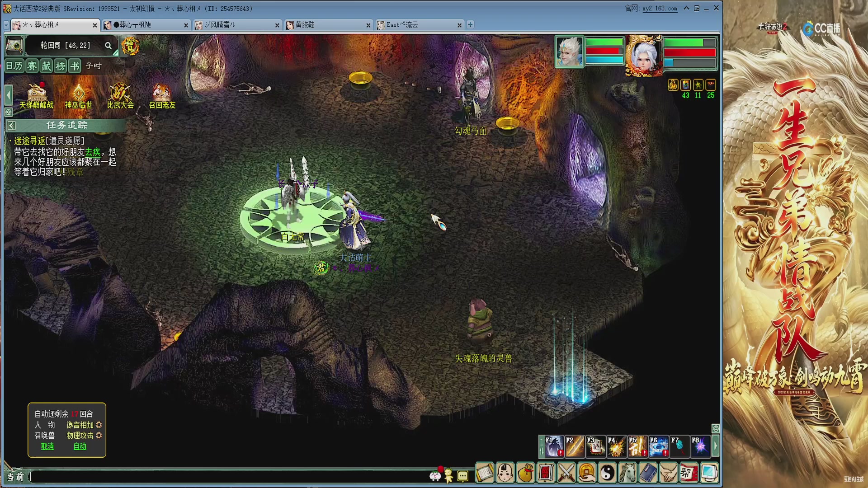868x488 pixels.
Task: Open the 召回老友 event icon
Action: pos(162,96)
